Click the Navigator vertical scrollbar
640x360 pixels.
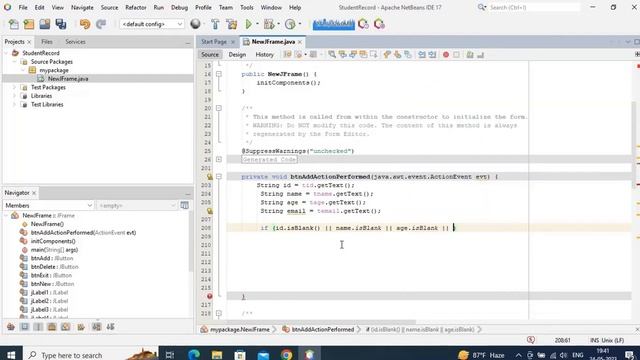point(191,241)
